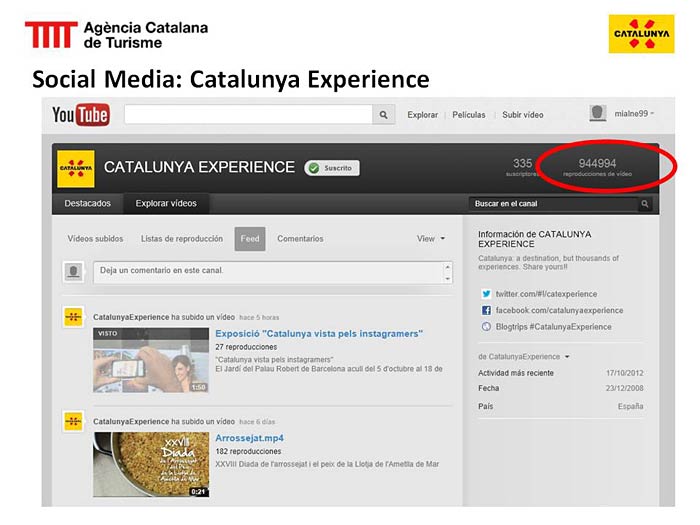Click the 27 reproducciones text
The width and height of the screenshot is (700, 525).
(246, 347)
